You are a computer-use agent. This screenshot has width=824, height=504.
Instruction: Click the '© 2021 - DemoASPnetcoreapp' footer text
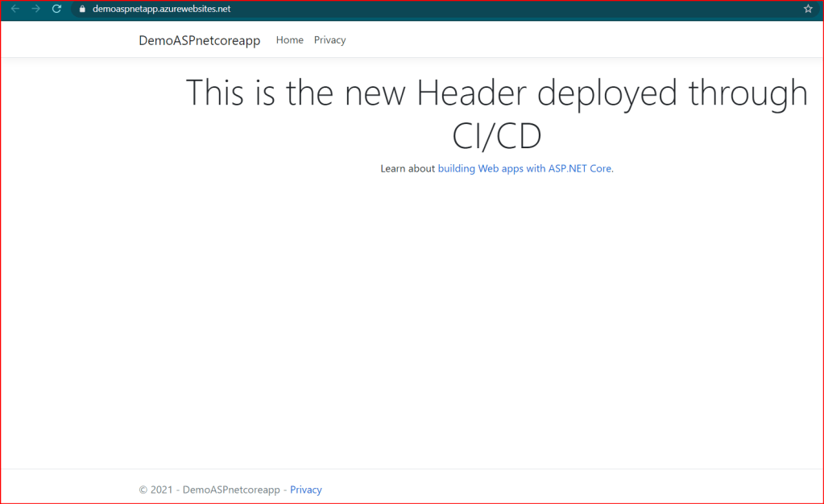(x=209, y=490)
